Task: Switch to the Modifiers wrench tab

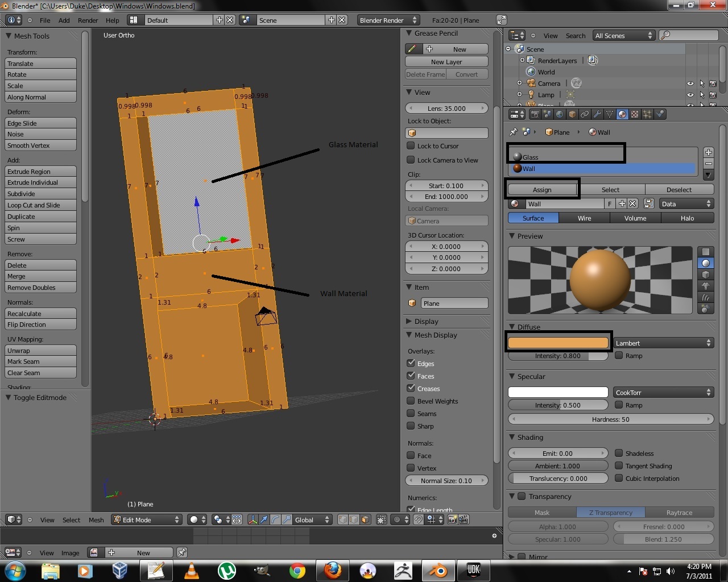Action: pos(597,114)
